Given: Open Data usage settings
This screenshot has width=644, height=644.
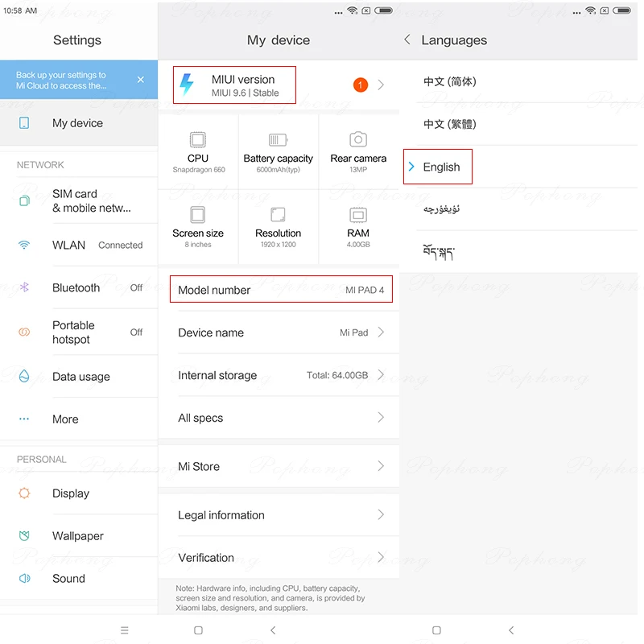Looking at the screenshot, I should pos(79,376).
